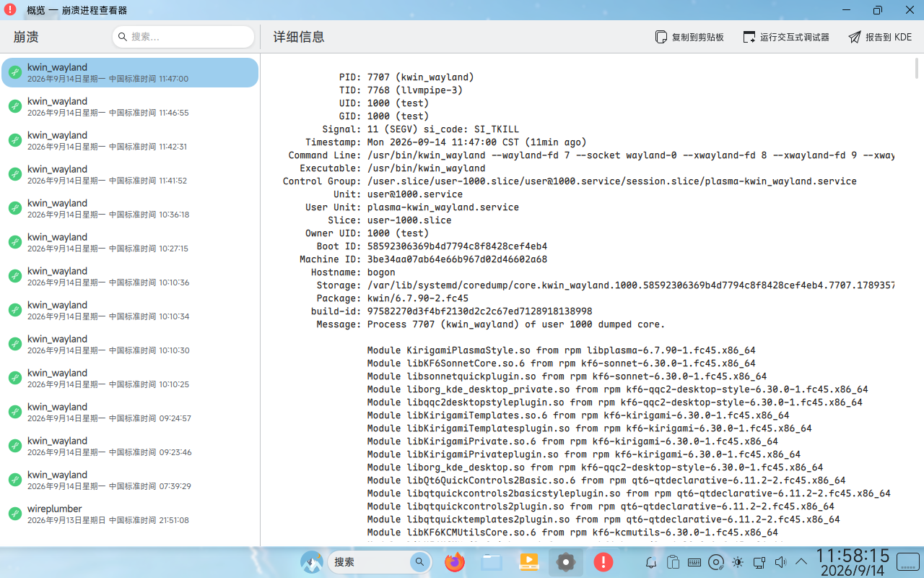
Task: Click the magnifier icon in the crash search box
Action: pos(123,37)
